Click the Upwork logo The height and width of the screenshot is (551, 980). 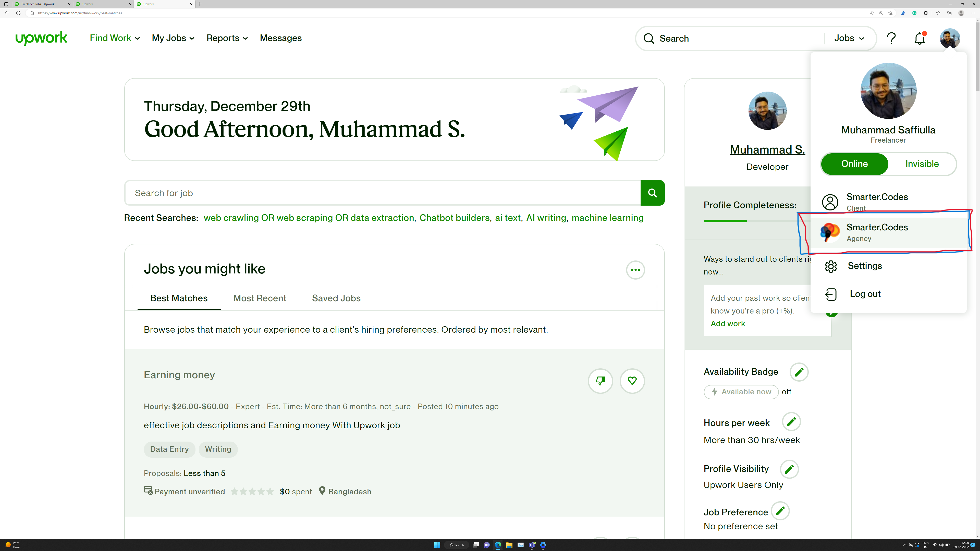[41, 38]
